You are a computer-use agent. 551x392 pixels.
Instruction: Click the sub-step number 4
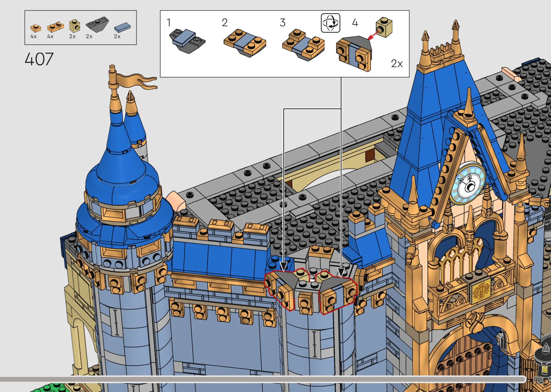[355, 23]
